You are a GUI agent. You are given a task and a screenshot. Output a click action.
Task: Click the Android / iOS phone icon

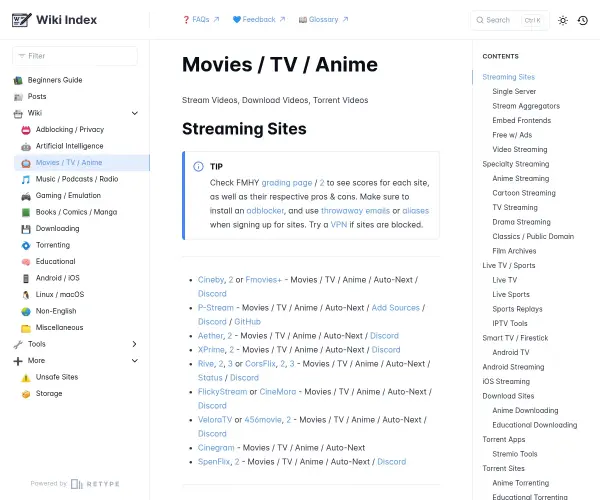tap(26, 278)
